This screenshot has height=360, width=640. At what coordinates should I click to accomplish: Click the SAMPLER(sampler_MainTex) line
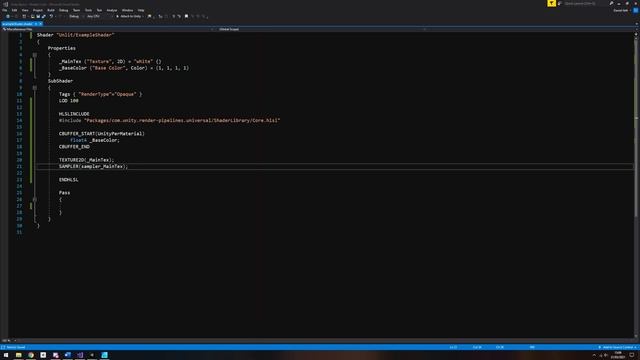tap(93, 167)
